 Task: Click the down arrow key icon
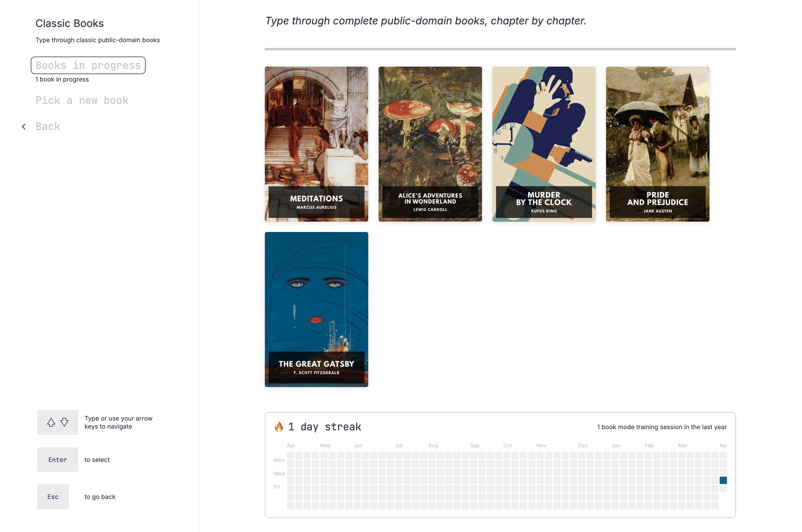pyautogui.click(x=64, y=422)
